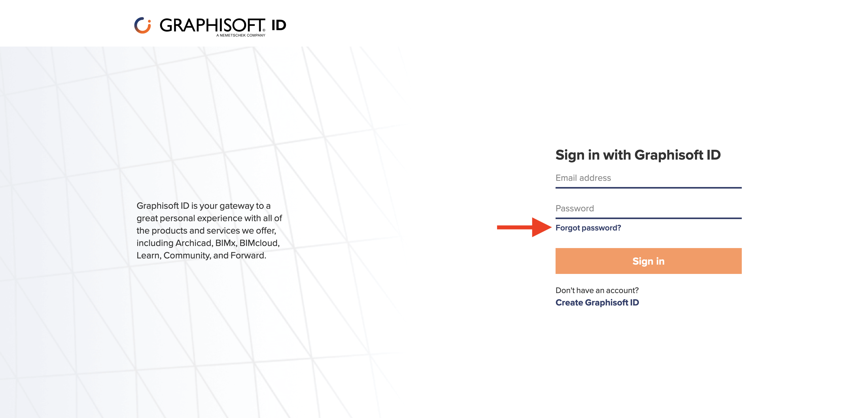Open the Forgot password? link
The image size is (868, 418).
click(x=588, y=228)
